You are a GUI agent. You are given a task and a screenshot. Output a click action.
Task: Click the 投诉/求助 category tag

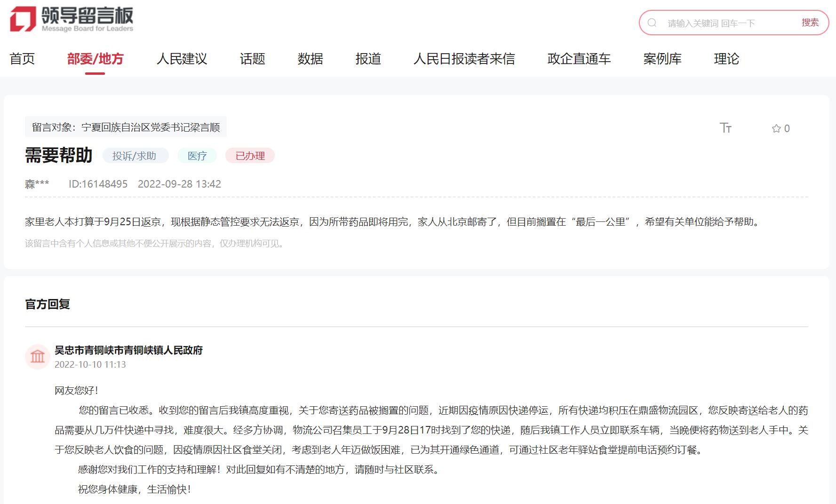click(135, 156)
